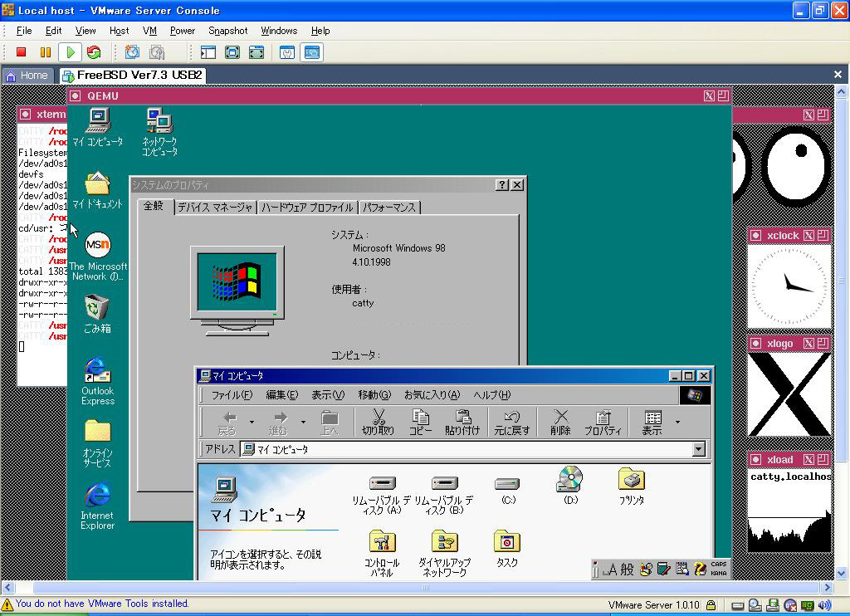Click the Delete X toolbar button
This screenshot has width=850, height=616.
[560, 422]
